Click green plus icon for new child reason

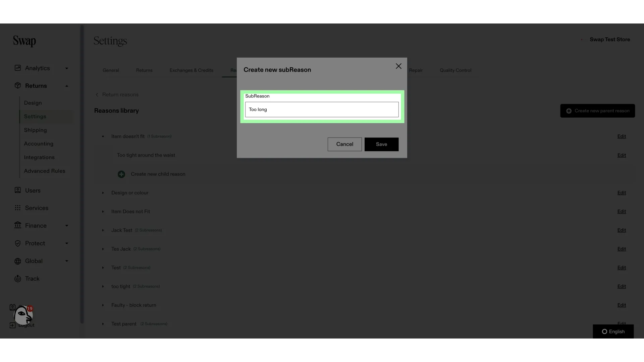121,174
